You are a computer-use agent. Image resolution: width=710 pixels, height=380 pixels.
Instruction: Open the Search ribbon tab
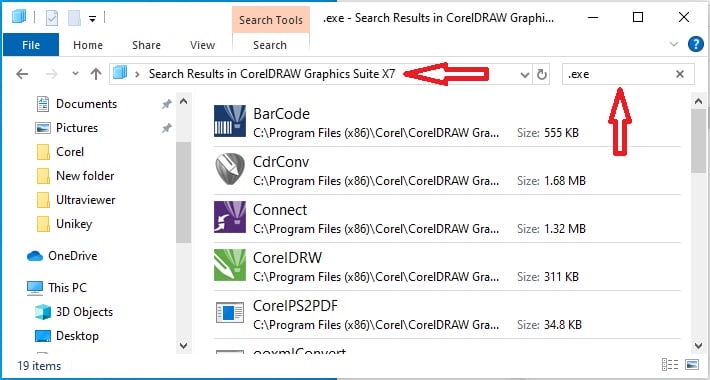click(x=270, y=45)
